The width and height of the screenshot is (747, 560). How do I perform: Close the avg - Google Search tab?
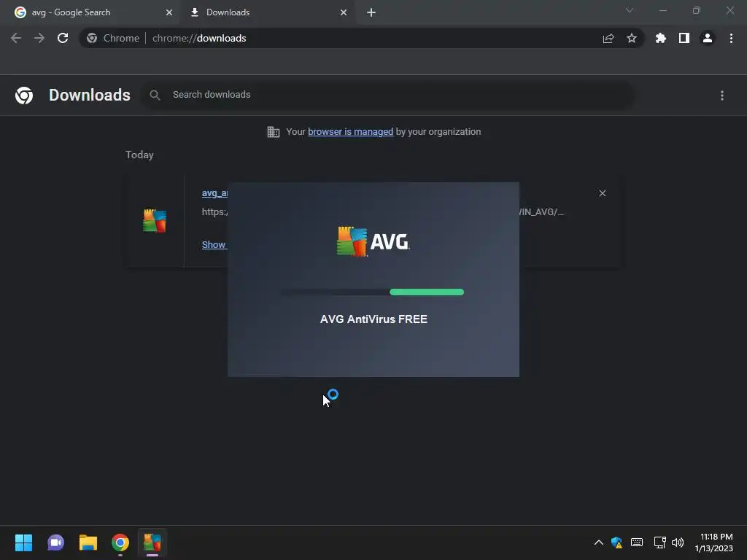[x=169, y=12]
